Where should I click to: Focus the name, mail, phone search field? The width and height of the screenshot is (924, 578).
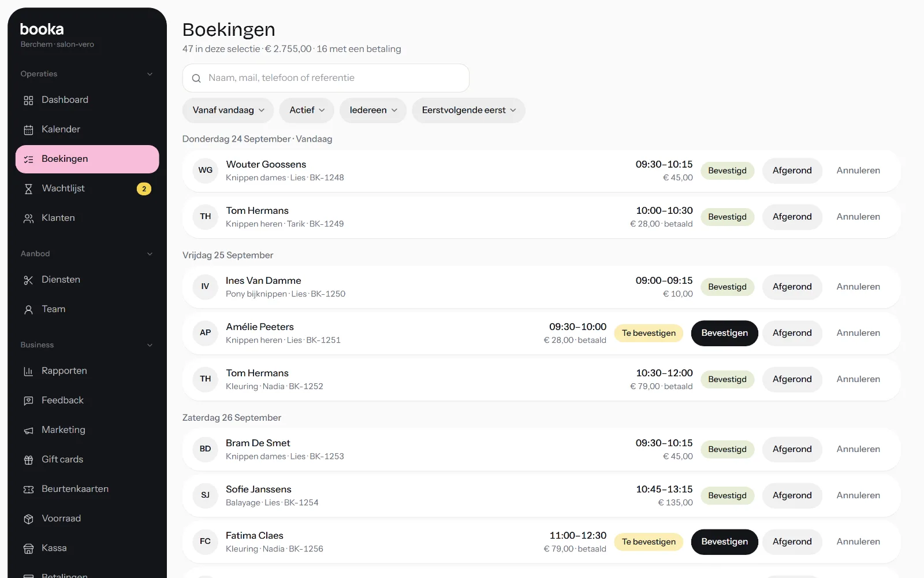(326, 78)
